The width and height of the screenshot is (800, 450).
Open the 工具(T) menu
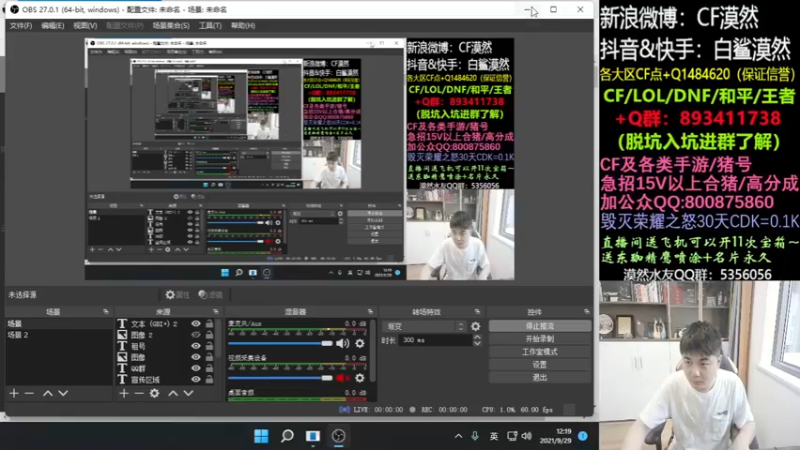point(210,26)
